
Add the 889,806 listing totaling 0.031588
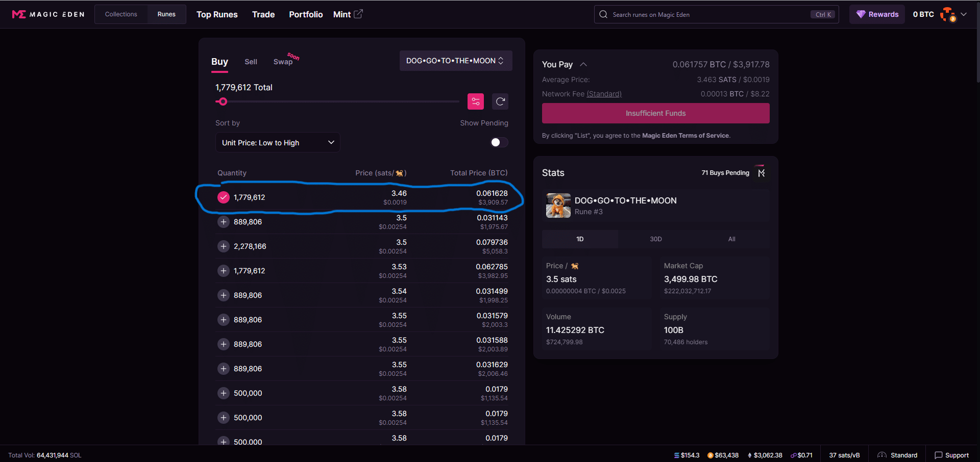point(224,344)
